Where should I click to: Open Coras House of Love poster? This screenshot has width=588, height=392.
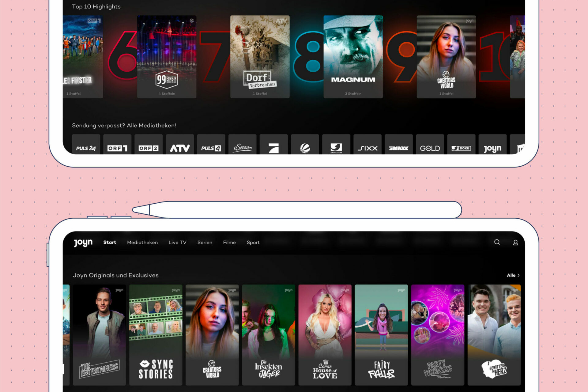click(x=325, y=335)
